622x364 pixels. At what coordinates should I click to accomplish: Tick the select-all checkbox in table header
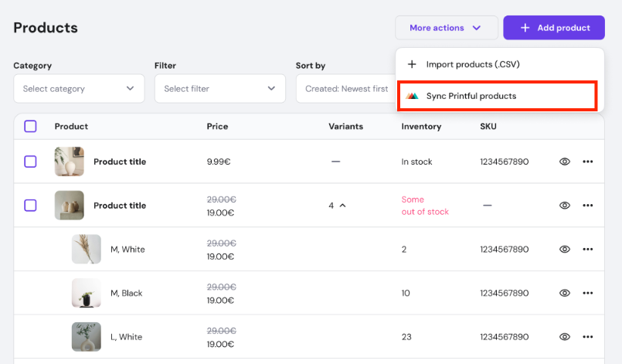click(x=30, y=126)
